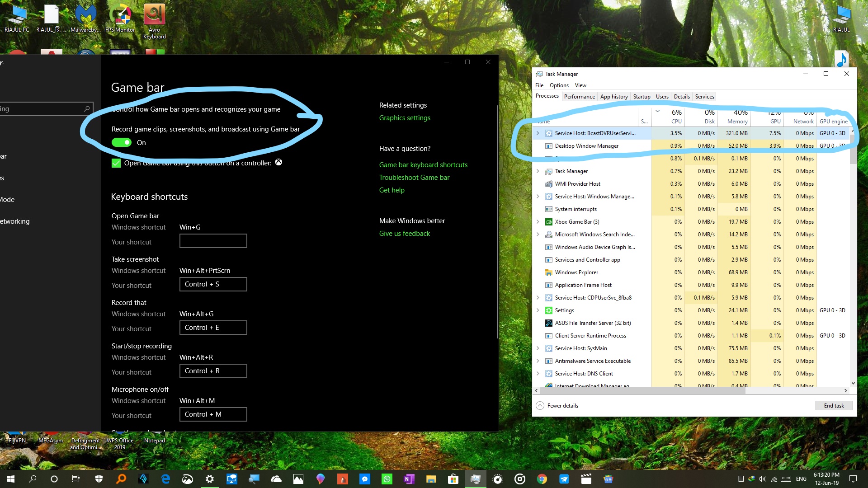Image resolution: width=868 pixels, height=488 pixels.
Task: Click volume speaker icon in system tray
Action: click(x=762, y=479)
